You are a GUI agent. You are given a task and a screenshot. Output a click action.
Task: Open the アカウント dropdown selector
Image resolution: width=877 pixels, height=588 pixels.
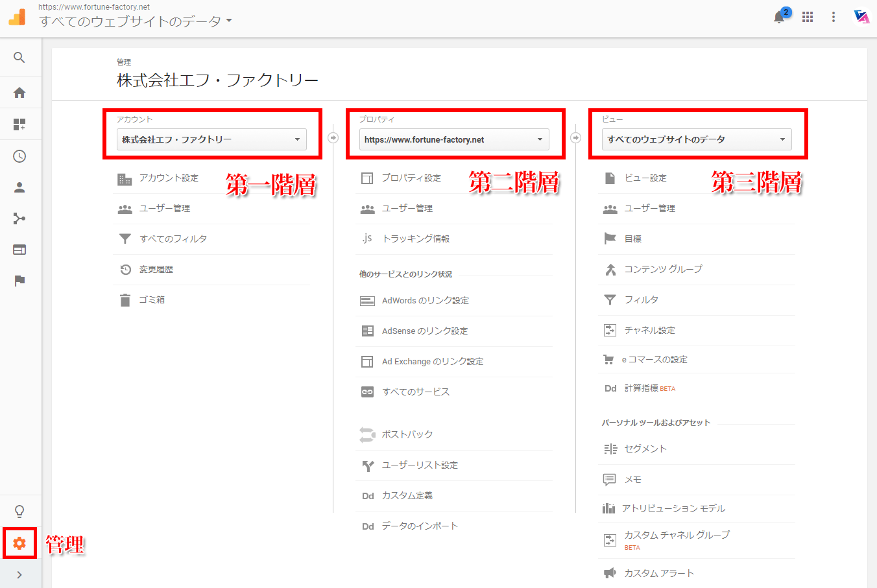[211, 139]
